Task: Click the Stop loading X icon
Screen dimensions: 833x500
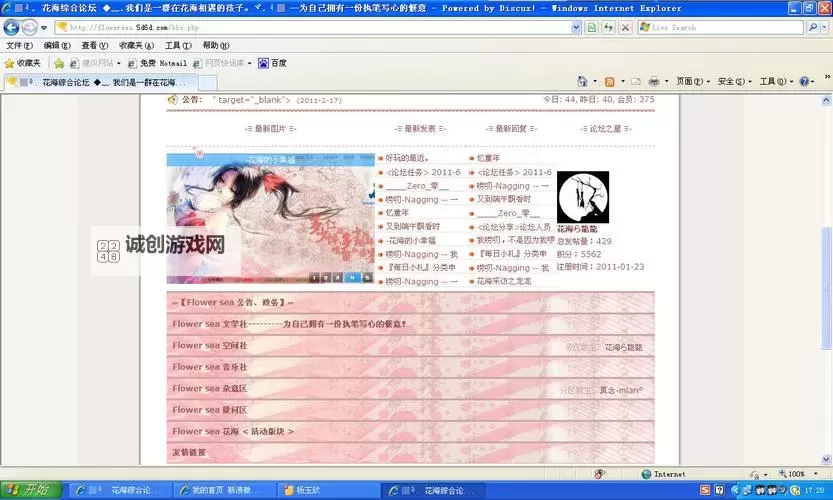Action: 625,27
